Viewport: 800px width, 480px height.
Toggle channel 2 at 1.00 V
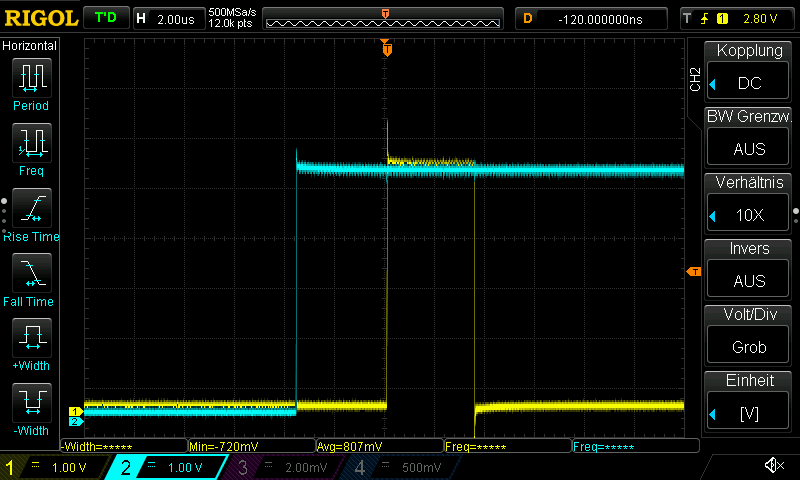click(167, 467)
